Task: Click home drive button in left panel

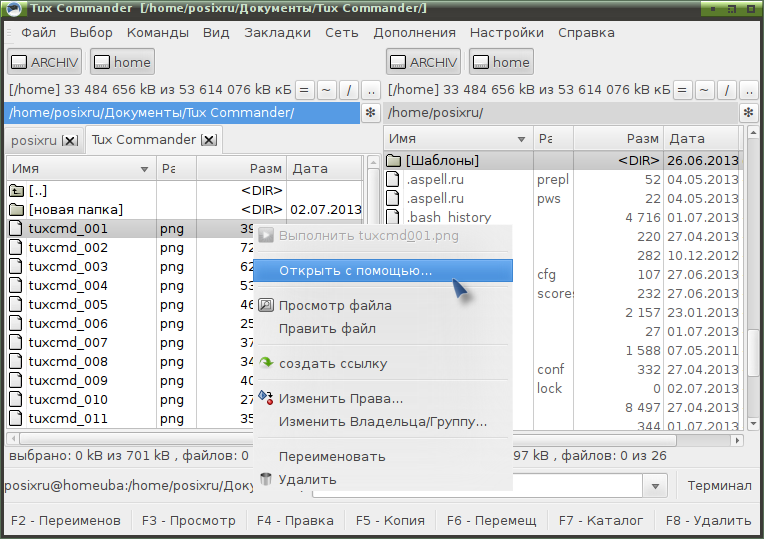Action: coord(122,62)
